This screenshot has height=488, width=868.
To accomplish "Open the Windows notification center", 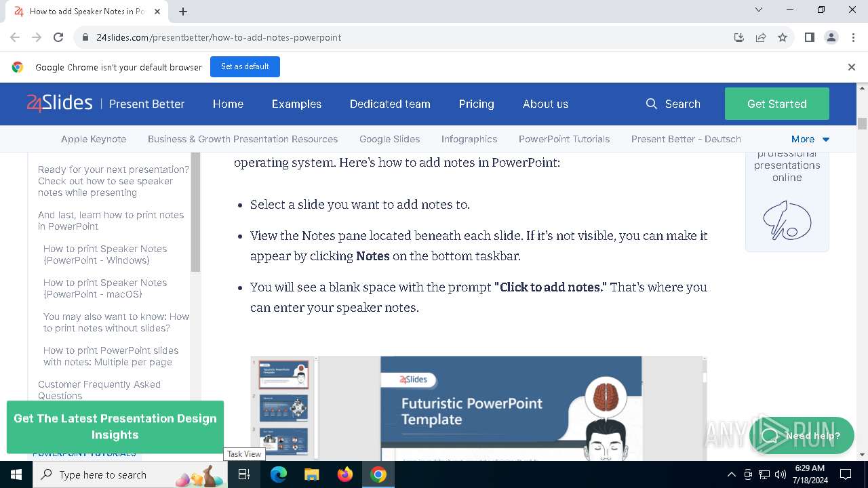I will [846, 474].
